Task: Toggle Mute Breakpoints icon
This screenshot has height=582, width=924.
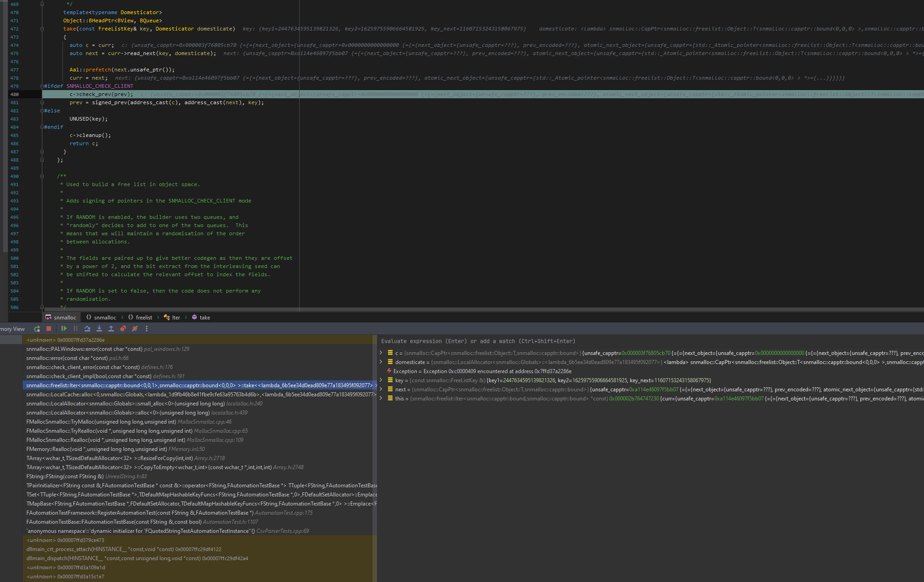Action: 135,329
